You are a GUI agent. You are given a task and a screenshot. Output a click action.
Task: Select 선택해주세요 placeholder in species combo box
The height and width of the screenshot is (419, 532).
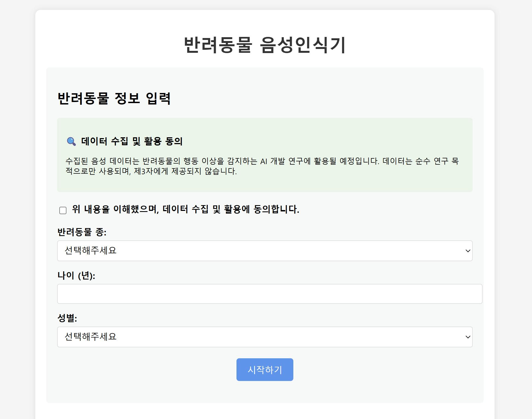point(90,251)
